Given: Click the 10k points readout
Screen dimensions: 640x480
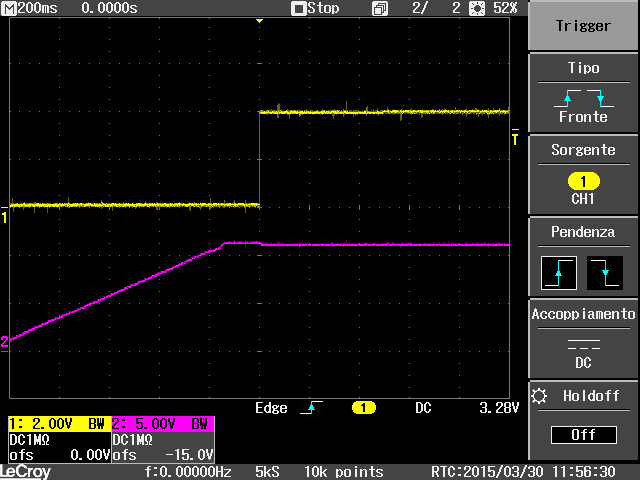Looking at the screenshot, I should pos(343,472).
